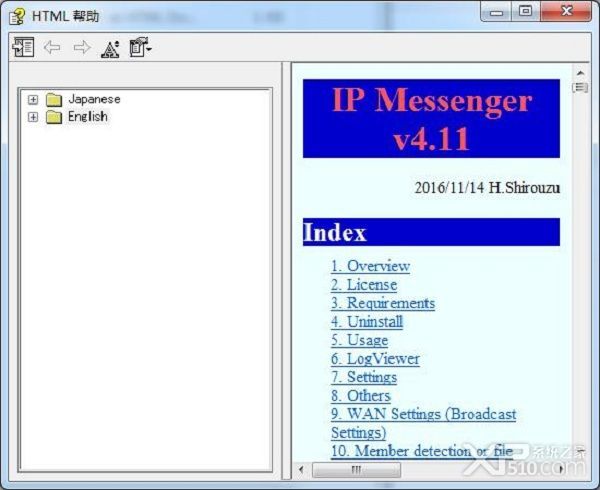Click the Hide navigation pane toolbar icon
This screenshot has width=600, height=490.
pos(23,47)
